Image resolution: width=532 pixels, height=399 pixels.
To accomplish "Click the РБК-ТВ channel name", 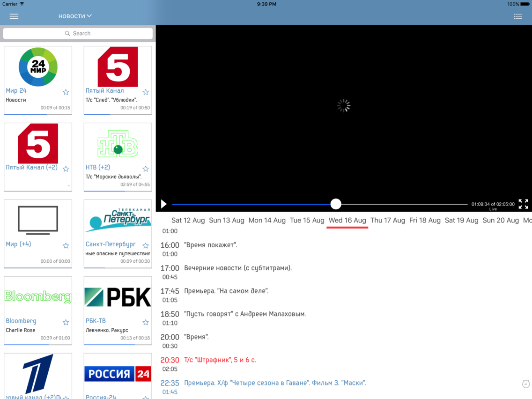I will coord(96,321).
